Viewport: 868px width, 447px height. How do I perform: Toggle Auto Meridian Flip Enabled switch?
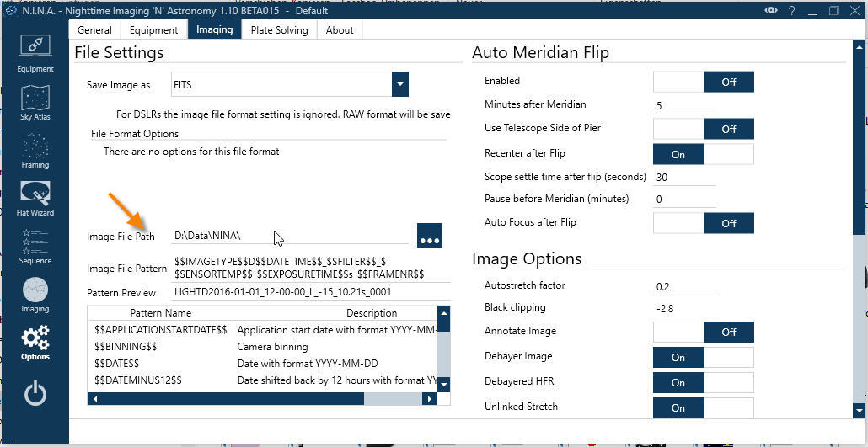click(x=703, y=82)
